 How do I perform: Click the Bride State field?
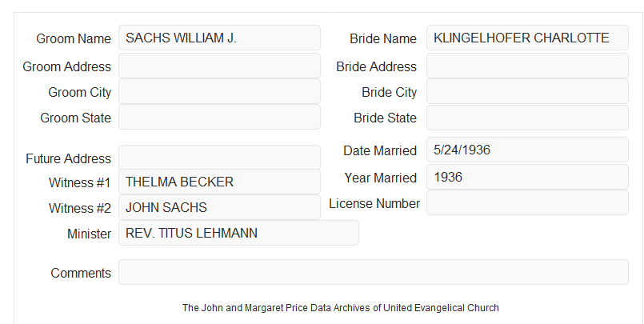(x=527, y=118)
